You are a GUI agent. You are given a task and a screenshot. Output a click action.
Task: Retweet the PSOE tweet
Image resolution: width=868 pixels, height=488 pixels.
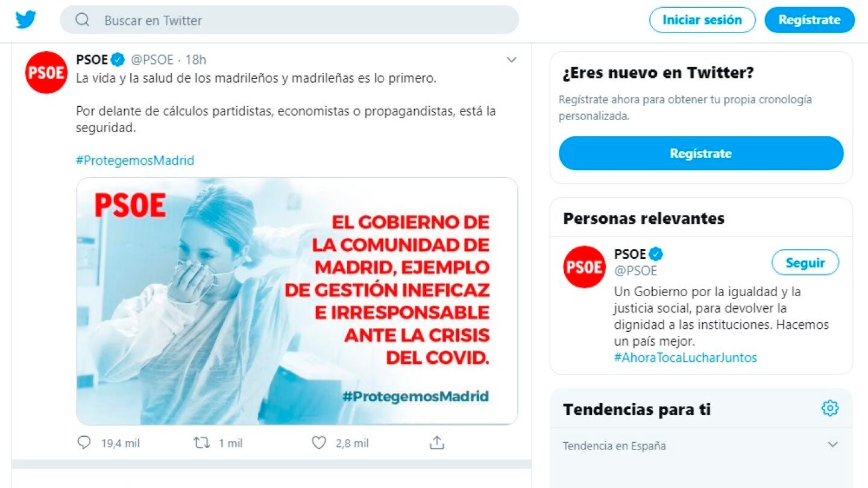click(201, 443)
